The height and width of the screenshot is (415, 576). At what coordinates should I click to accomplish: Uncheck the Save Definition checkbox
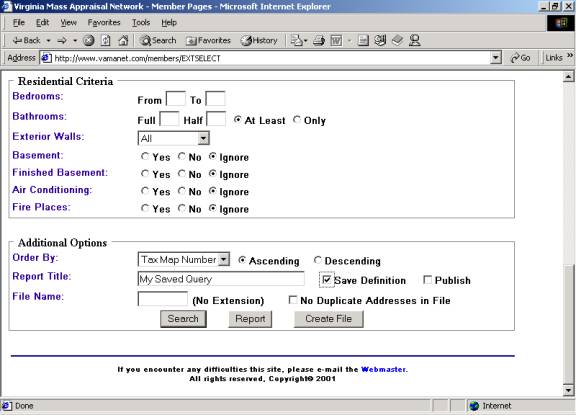(x=326, y=280)
